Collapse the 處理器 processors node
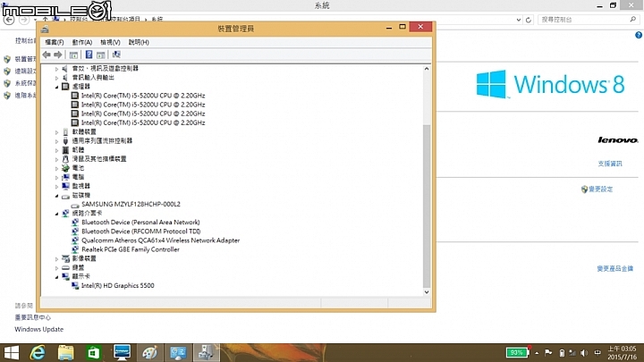 56,87
